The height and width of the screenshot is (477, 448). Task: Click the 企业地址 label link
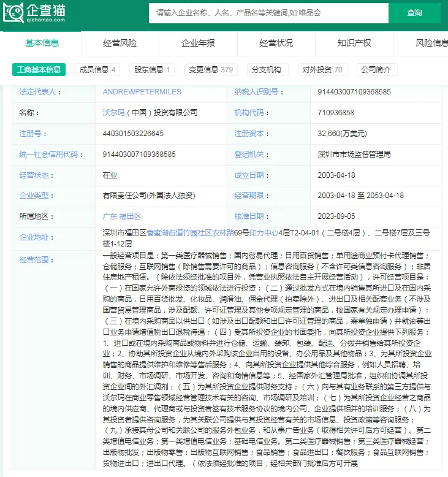point(34,237)
